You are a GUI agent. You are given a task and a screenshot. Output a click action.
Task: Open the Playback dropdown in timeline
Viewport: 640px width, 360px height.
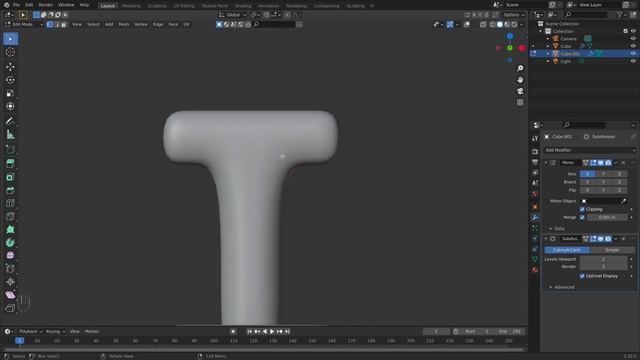point(31,332)
